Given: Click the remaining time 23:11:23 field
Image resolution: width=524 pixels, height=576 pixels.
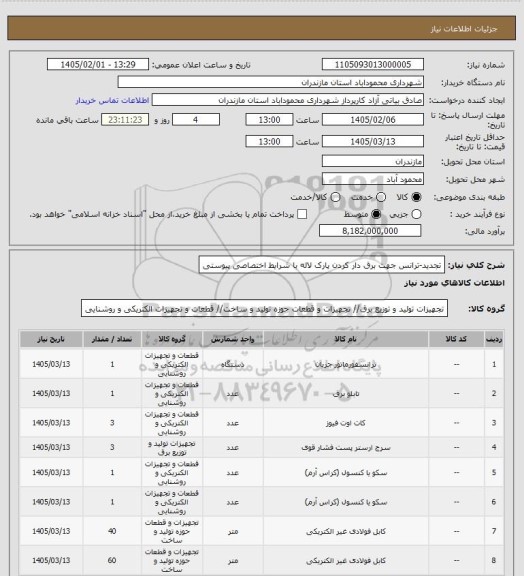Looking at the screenshot, I should pyautogui.click(x=125, y=120).
